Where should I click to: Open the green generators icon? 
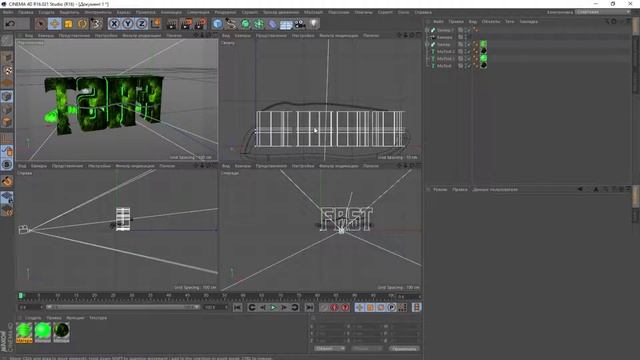click(245, 24)
